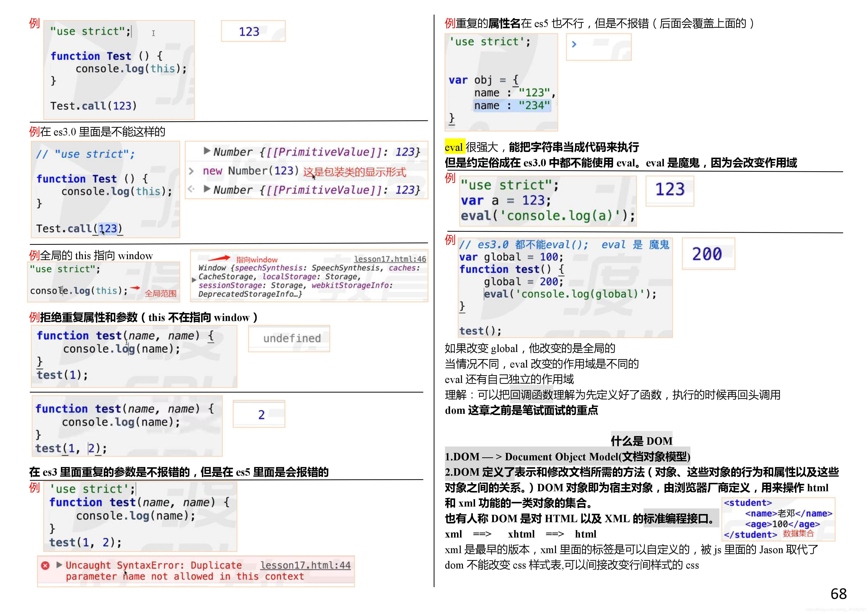Click "Document Object Model(文档对象模型)" text

tap(597, 456)
